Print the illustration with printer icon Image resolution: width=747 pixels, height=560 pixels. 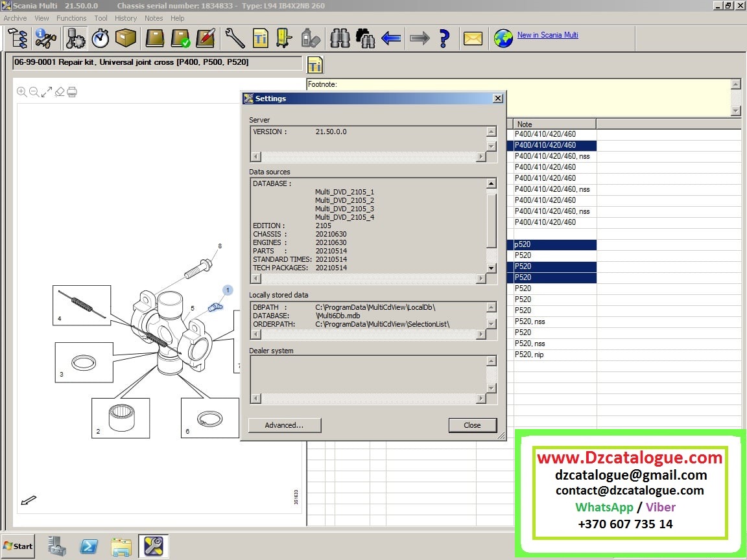[72, 92]
